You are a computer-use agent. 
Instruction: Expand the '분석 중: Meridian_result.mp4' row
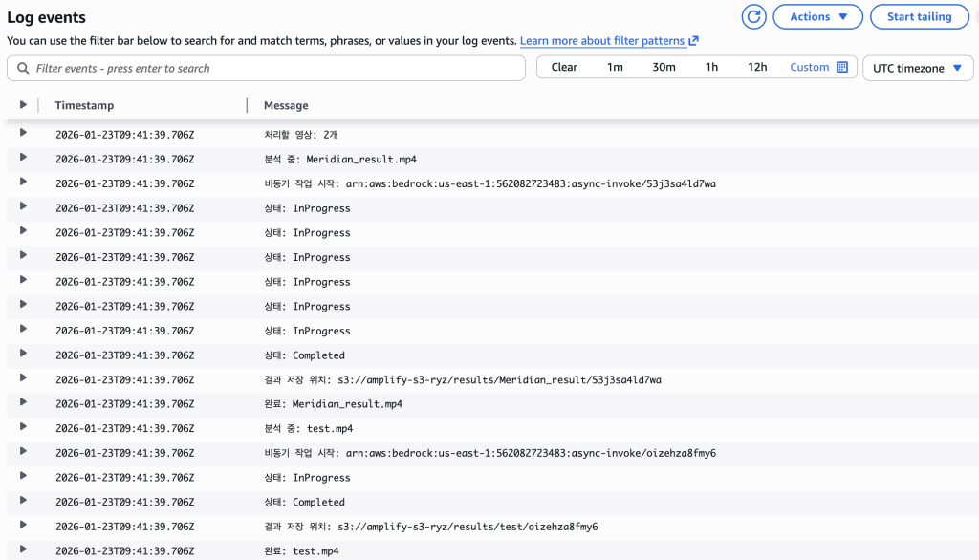(23, 159)
